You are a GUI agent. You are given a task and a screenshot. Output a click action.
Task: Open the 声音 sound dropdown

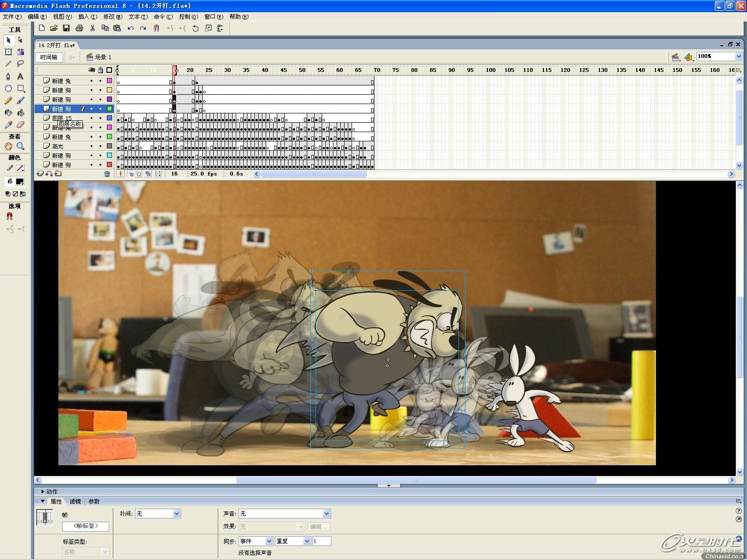[x=326, y=513]
